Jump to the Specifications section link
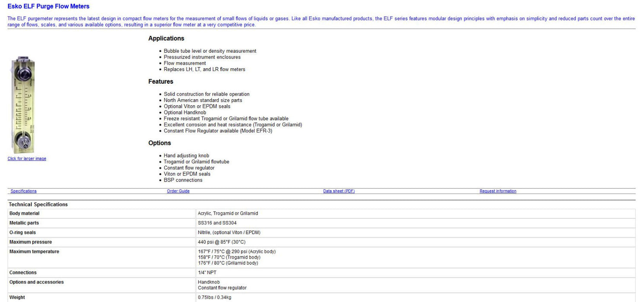Viewport: 644px width, 302px height. [23, 191]
